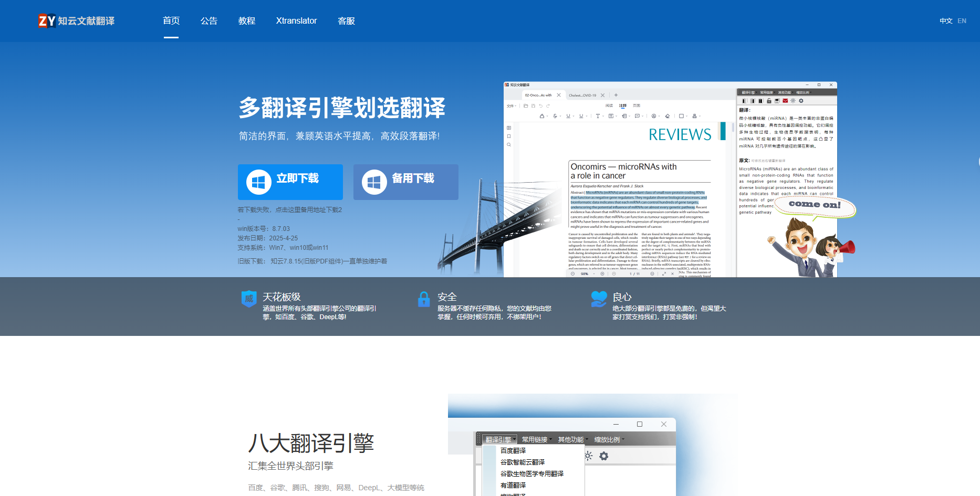Select the text T tool in hero preview
Viewport: 980px width, 496px height.
[598, 116]
